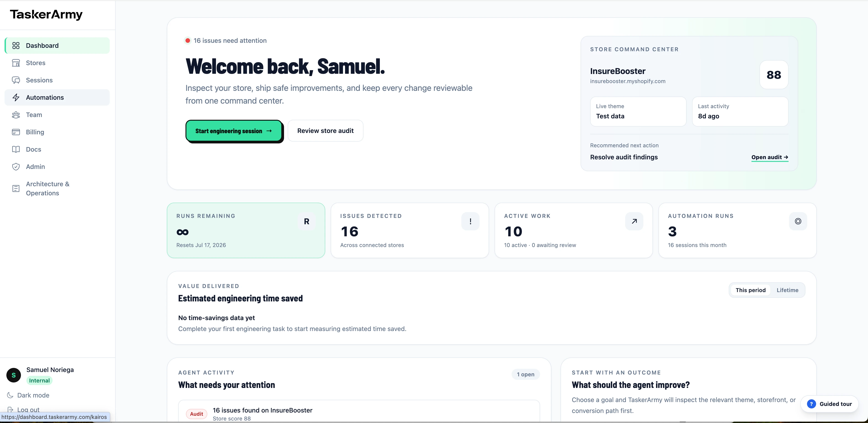Click the Automation Runs target icon
Screen dimensions: 868x423
coord(798,222)
